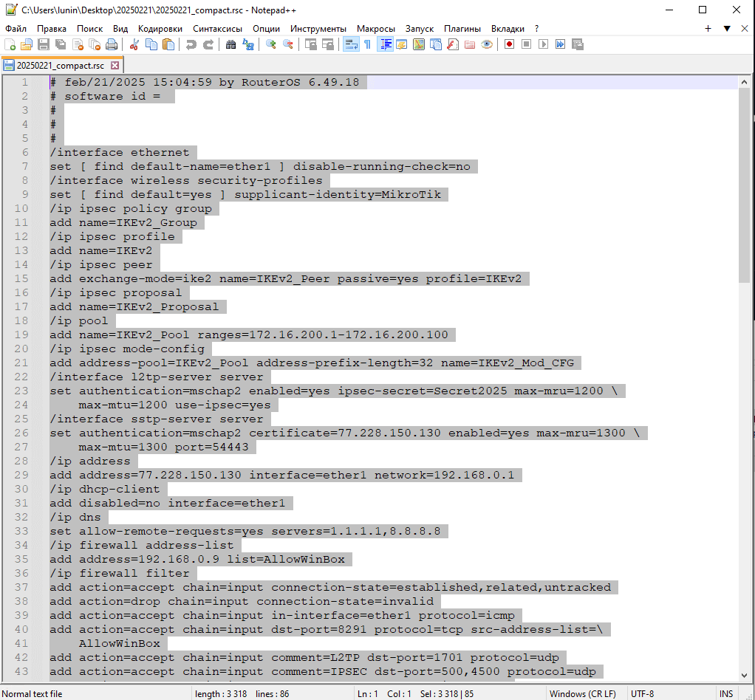Open the Инструменты menu
This screenshot has height=700, width=755.
pyautogui.click(x=318, y=29)
